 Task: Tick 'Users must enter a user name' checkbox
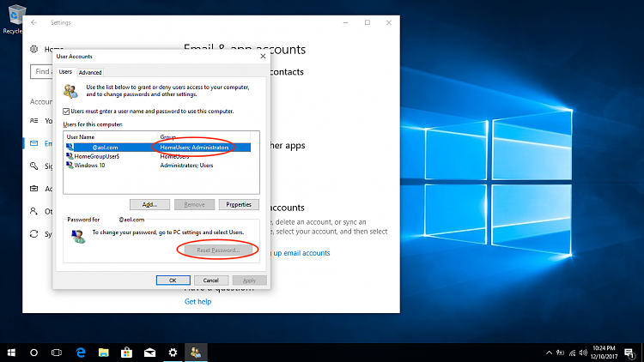click(x=66, y=112)
